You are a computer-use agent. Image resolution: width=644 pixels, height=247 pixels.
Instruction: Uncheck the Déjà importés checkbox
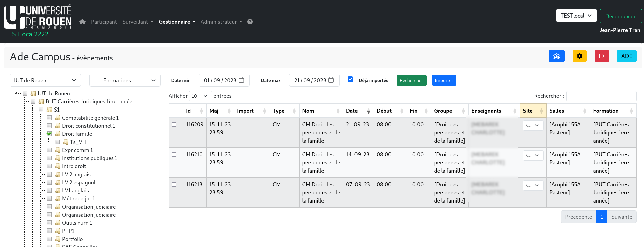(350, 80)
